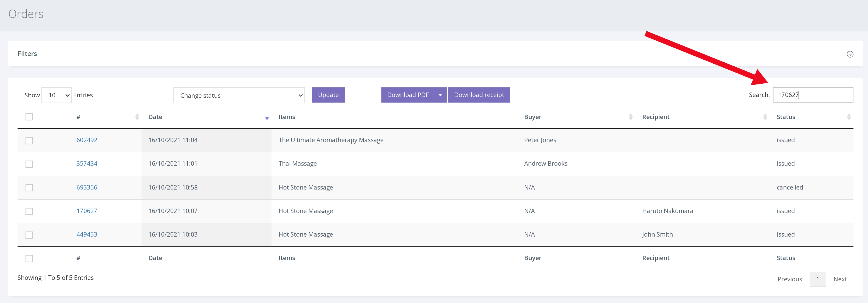
Task: Click recipient 'John Smith'
Action: pyautogui.click(x=657, y=234)
